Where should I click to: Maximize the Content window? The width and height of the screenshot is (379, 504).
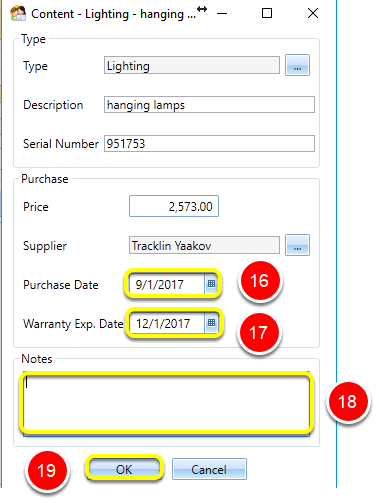[x=267, y=13]
